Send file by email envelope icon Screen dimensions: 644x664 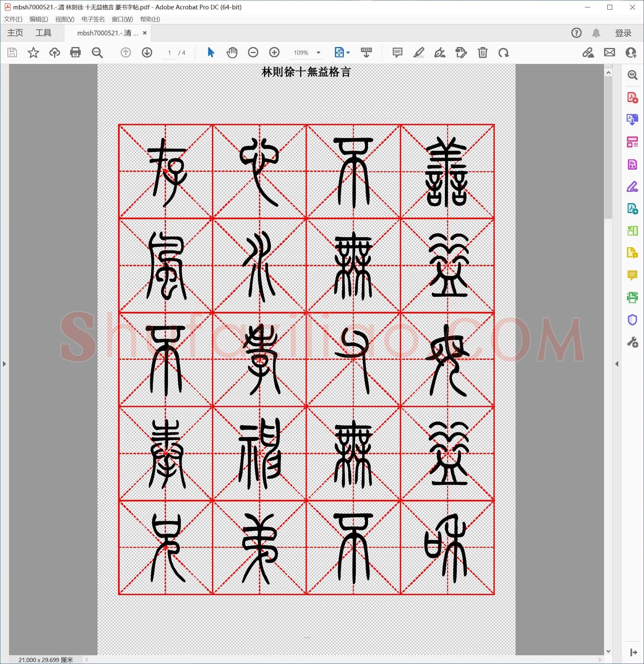tap(610, 52)
